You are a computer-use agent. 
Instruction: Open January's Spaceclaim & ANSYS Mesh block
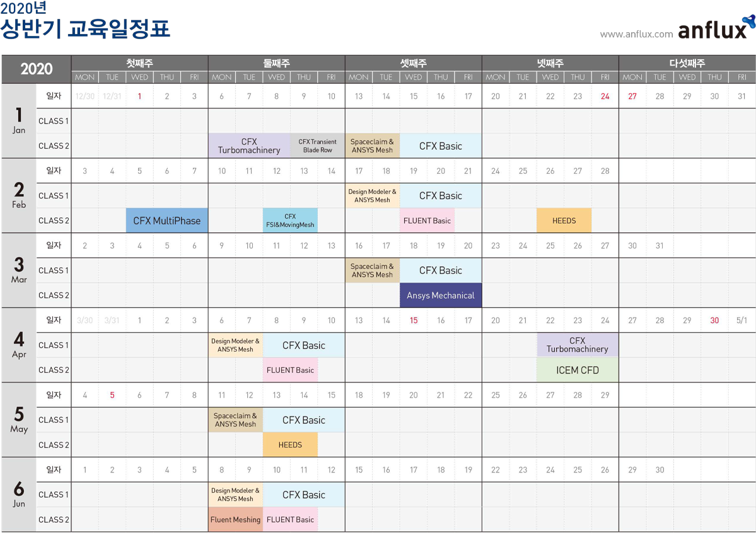pos(372,146)
